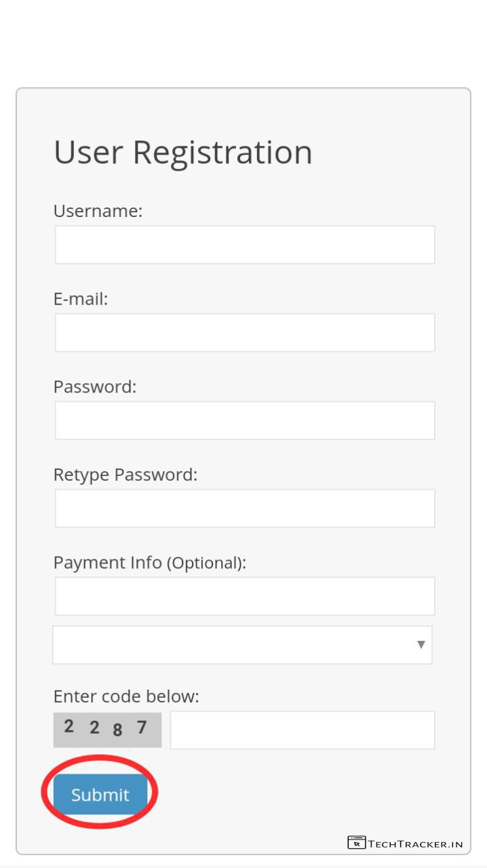Click the E-mail: label text
This screenshot has width=487, height=868.
81,299
